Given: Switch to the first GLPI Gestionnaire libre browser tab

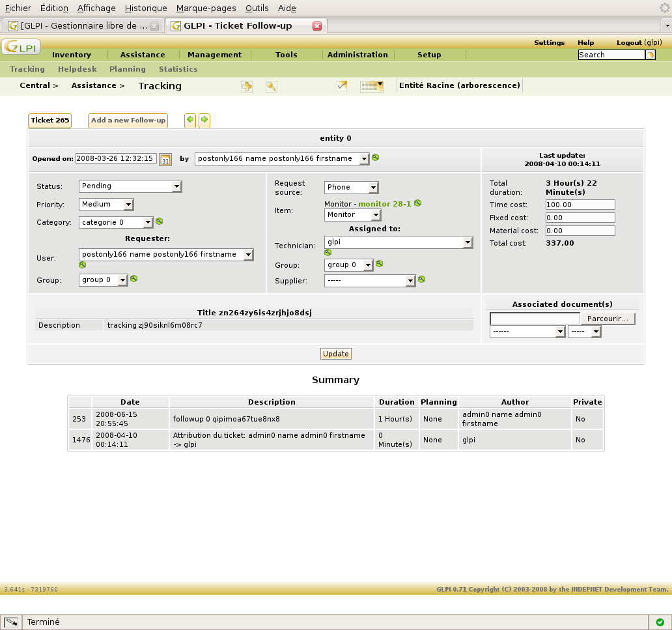Looking at the screenshot, I should tap(83, 25).
